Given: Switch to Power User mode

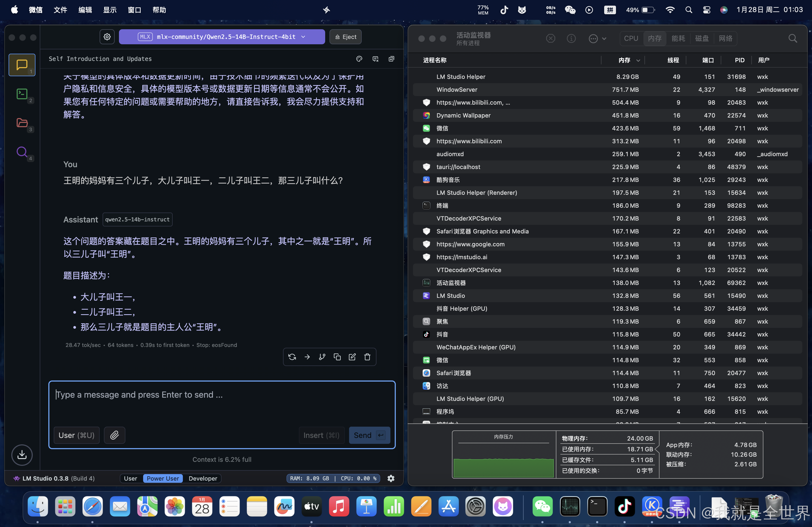Looking at the screenshot, I should [x=163, y=478].
